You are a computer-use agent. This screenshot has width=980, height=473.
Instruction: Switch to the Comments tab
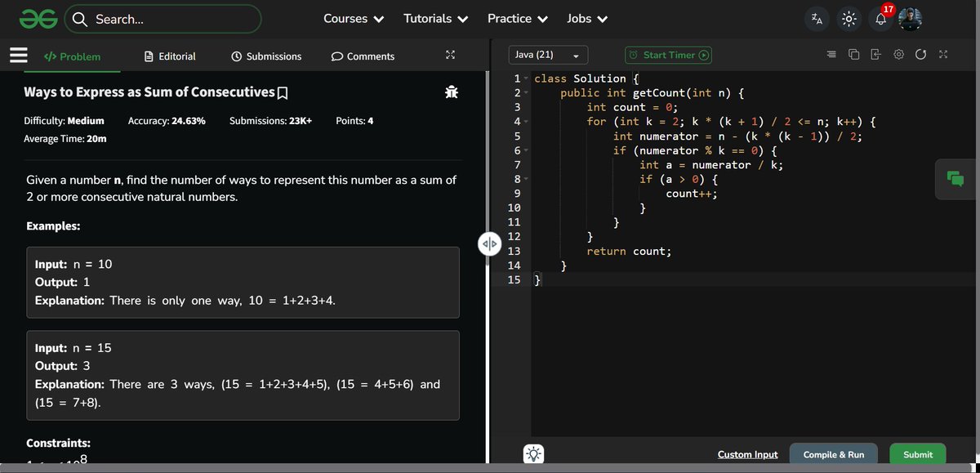[363, 56]
